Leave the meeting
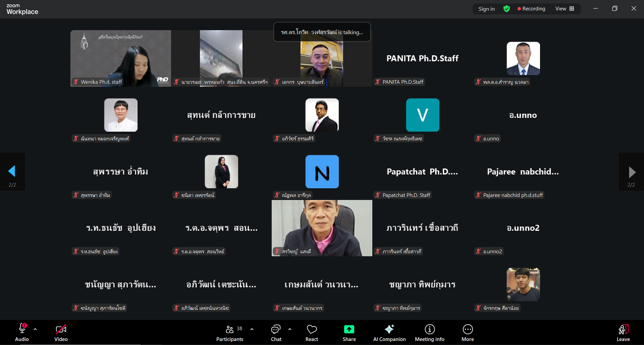This screenshot has height=345, width=644. tap(623, 333)
